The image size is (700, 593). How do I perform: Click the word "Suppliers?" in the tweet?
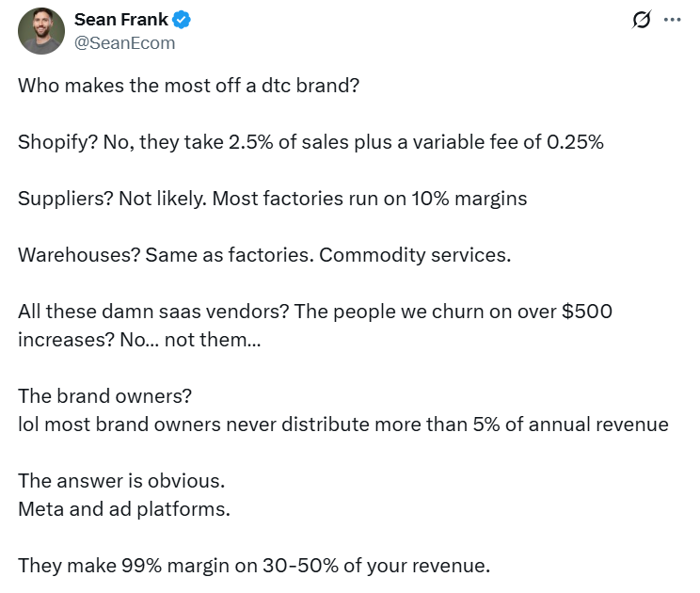[x=64, y=199]
